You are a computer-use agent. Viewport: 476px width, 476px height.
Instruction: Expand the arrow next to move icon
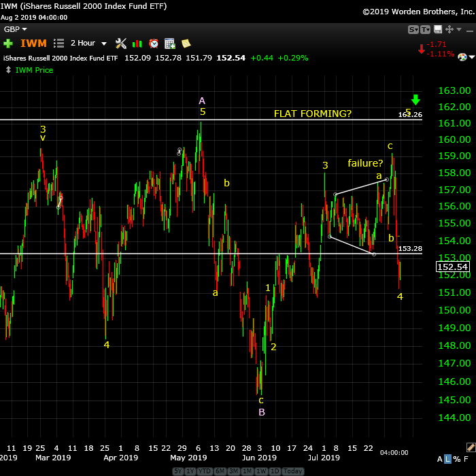[x=459, y=29]
